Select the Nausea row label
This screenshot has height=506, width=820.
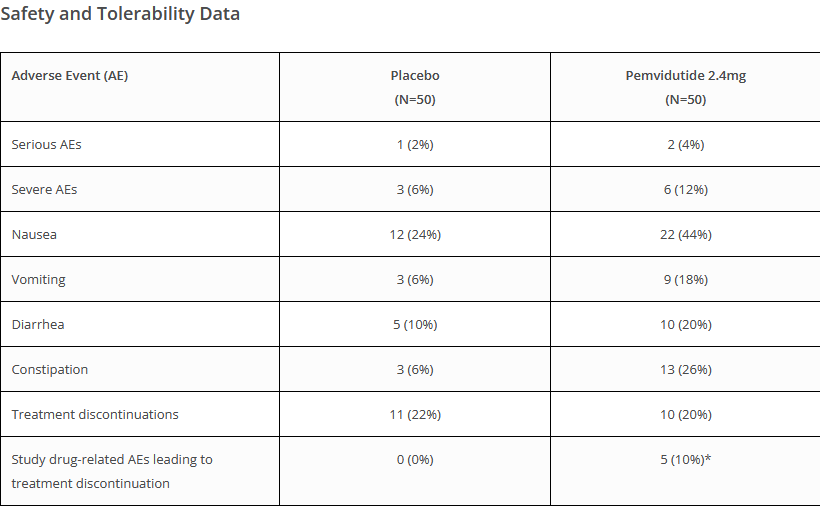pos(34,235)
